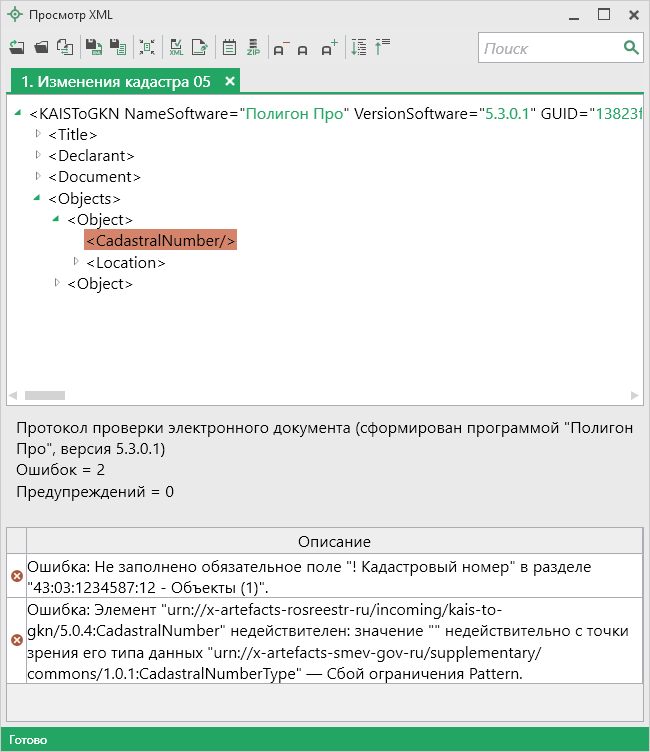Screen dimensions: 650x752
Task: Expand the Location node
Action: tap(76, 262)
